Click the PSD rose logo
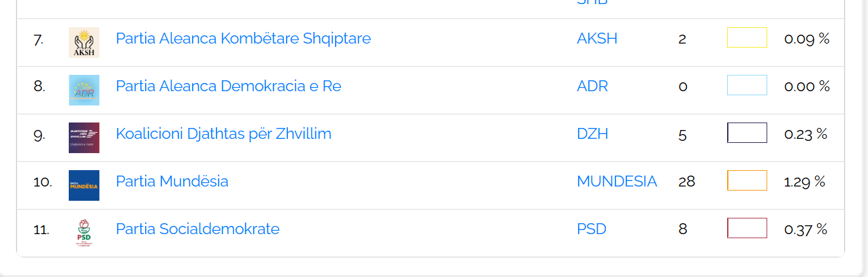Image resolution: width=868 pixels, height=277 pixels. click(84, 233)
